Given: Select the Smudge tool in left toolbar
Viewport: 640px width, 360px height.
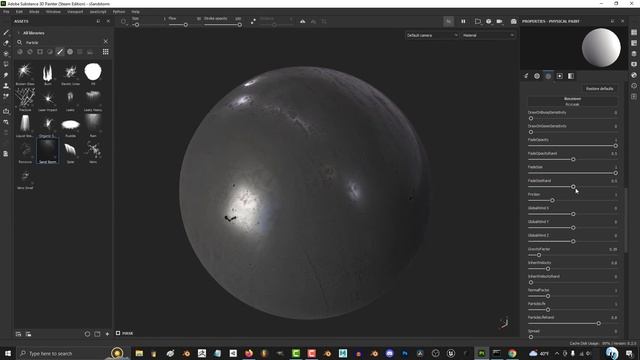Looking at the screenshot, I should coord(6,75).
